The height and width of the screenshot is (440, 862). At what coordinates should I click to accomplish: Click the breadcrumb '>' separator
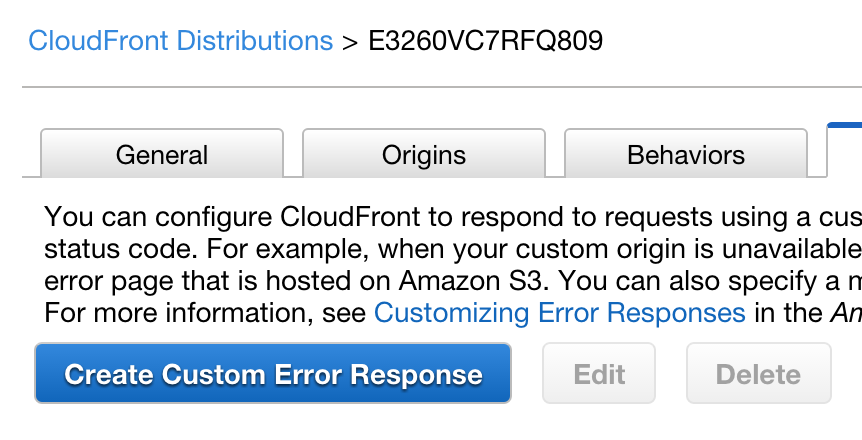pyautogui.click(x=349, y=41)
